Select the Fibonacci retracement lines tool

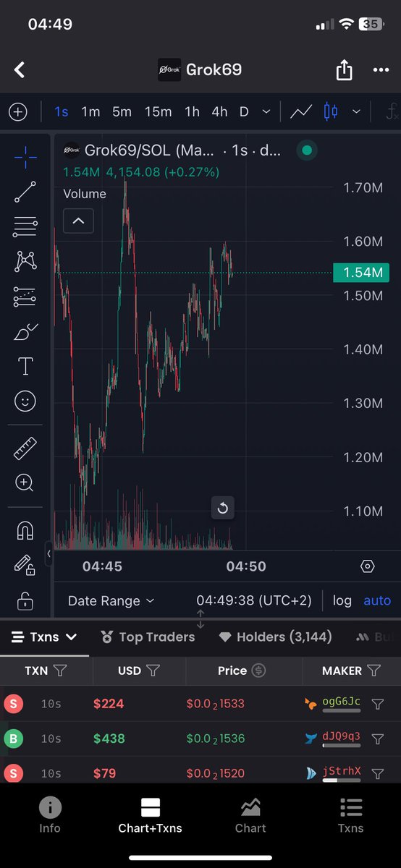[25, 226]
